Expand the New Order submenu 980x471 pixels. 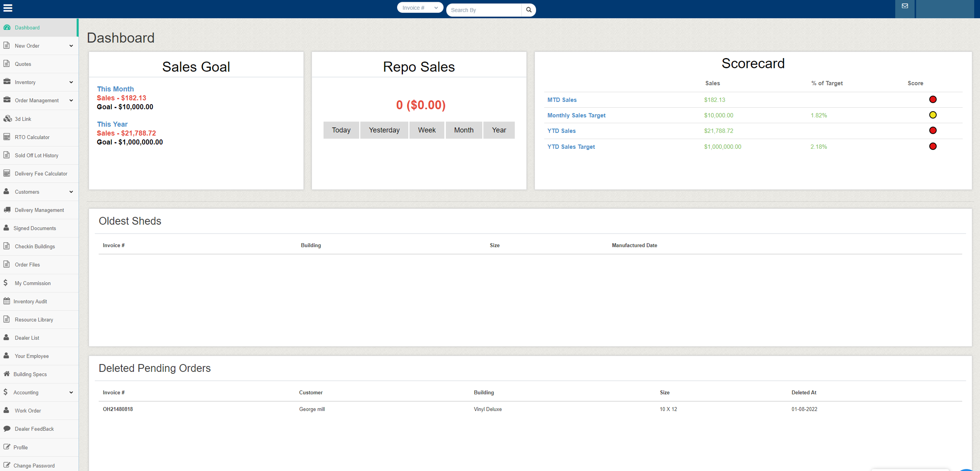click(x=71, y=46)
